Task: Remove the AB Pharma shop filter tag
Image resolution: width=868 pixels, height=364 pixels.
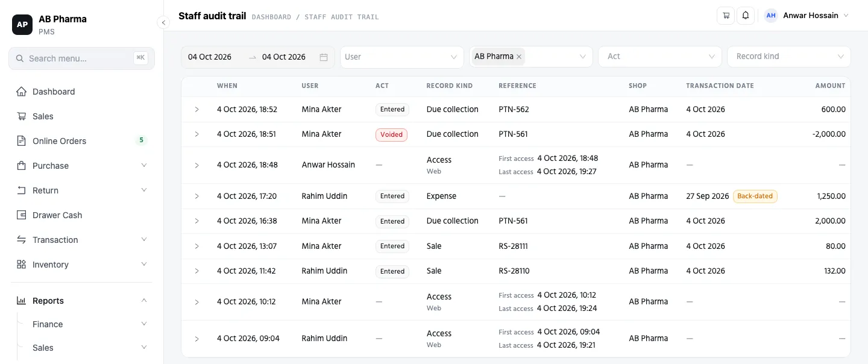Action: click(x=518, y=57)
